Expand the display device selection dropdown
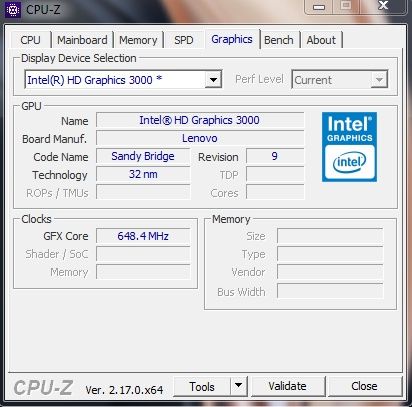This screenshot has height=407, width=412. (213, 80)
